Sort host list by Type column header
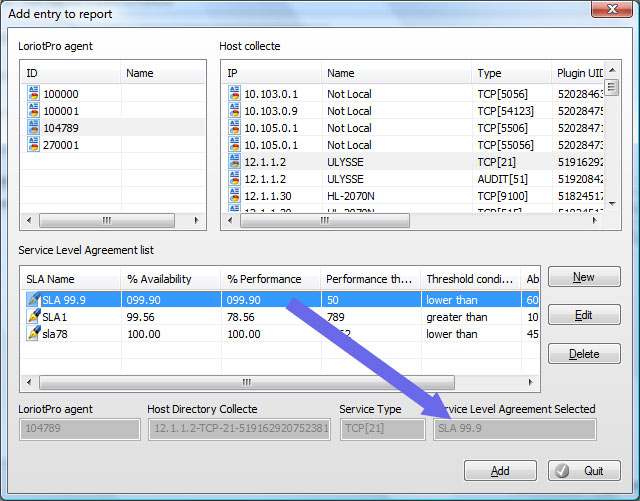Screen dimensions: 640x501 (509, 73)
